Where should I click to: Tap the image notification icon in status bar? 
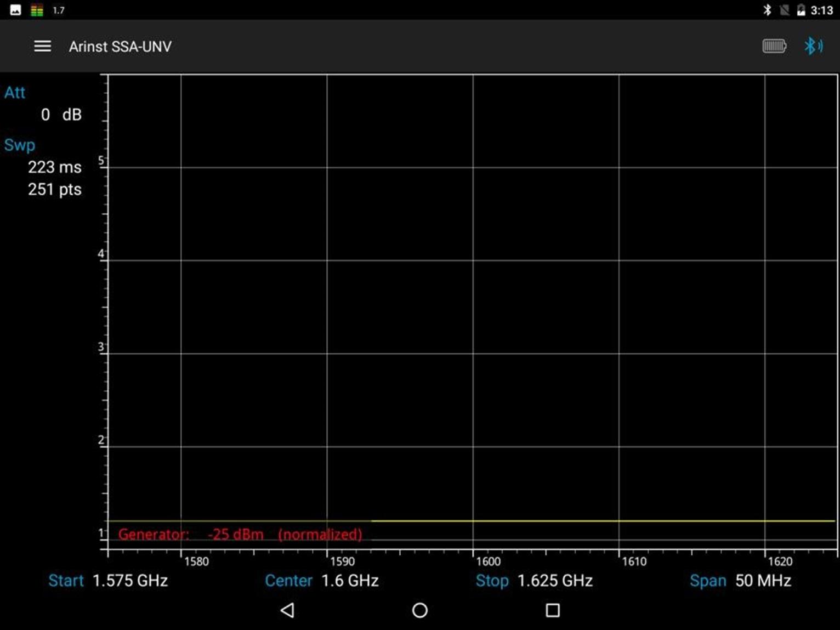click(x=15, y=10)
